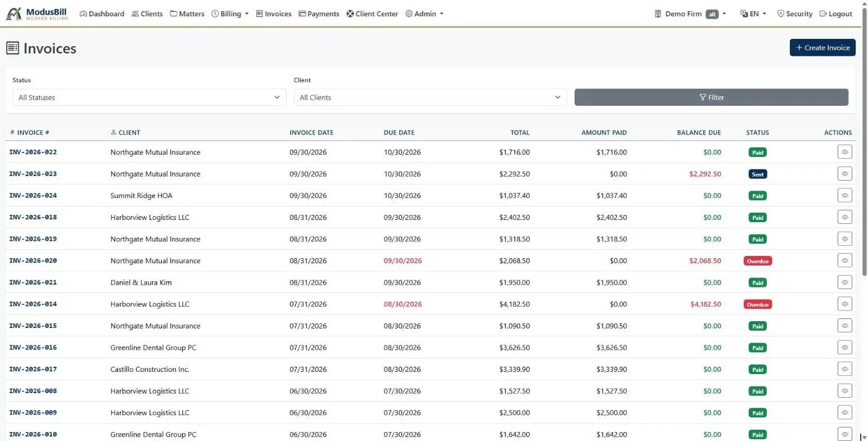View invoice INV-2026-015 eye icon
The image size is (868, 441).
(x=844, y=326)
